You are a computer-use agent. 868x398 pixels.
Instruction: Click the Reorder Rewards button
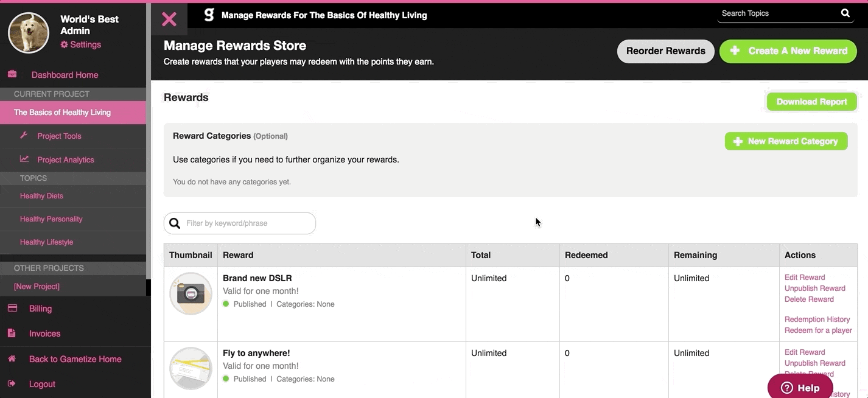pos(666,51)
